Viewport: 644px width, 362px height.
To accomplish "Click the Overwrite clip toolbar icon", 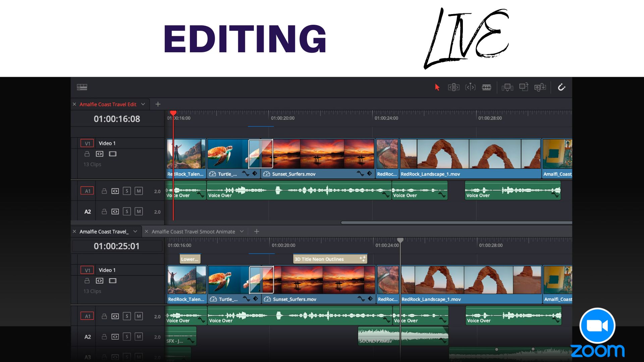I will click(524, 87).
